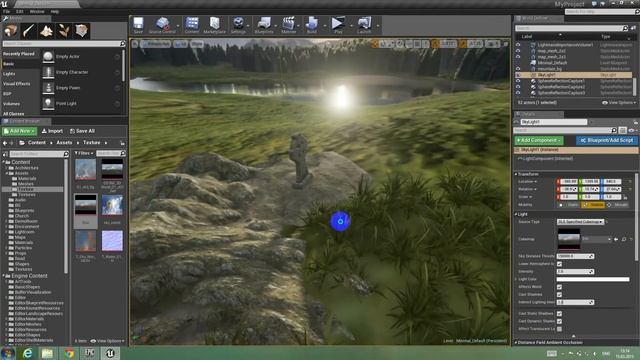The width and height of the screenshot is (640, 360).
Task: Open Matinee toolbar icon
Action: [x=289, y=25]
